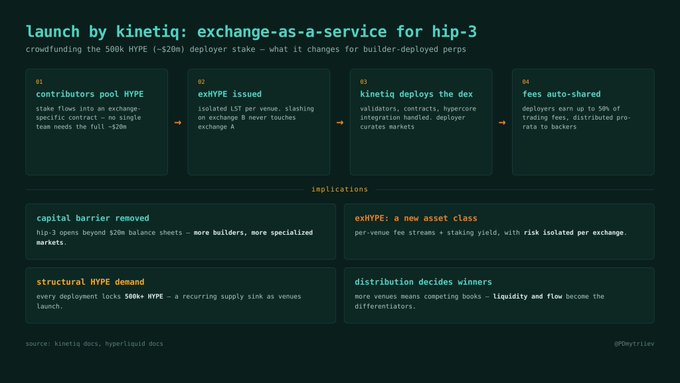Click the 'implications' section label
This screenshot has width=680, height=383.
(x=340, y=189)
